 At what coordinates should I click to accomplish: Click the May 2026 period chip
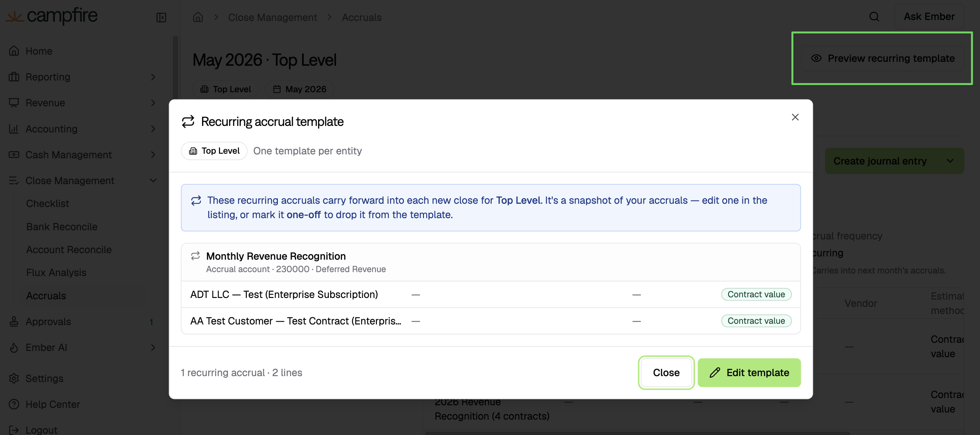(299, 89)
